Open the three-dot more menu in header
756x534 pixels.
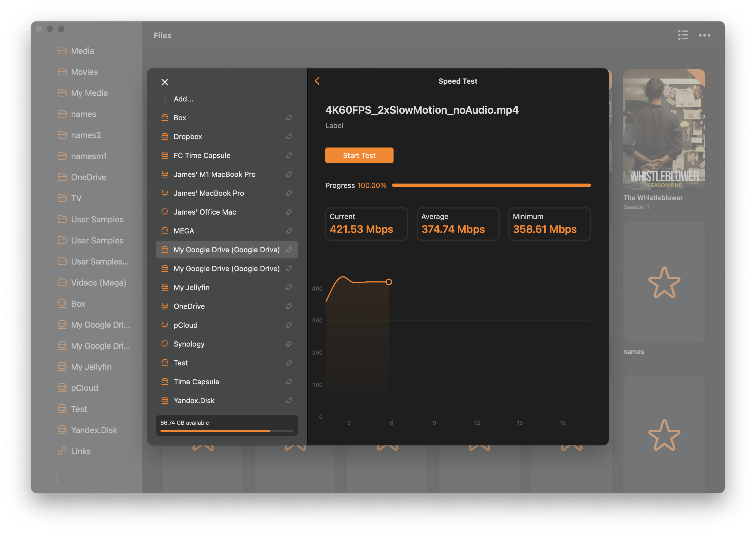coord(704,35)
